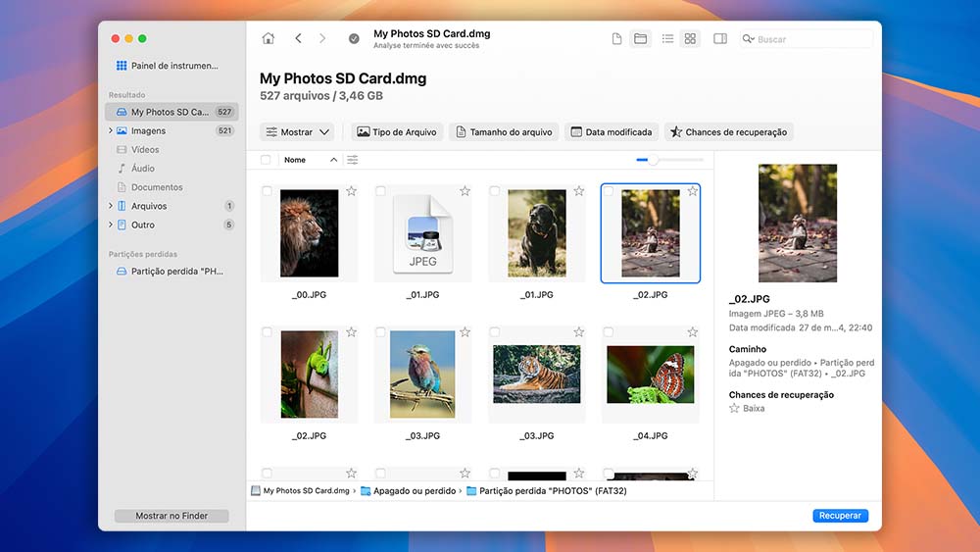Toggle Nome column sort order arrow
The image size is (980, 552).
[x=334, y=160]
